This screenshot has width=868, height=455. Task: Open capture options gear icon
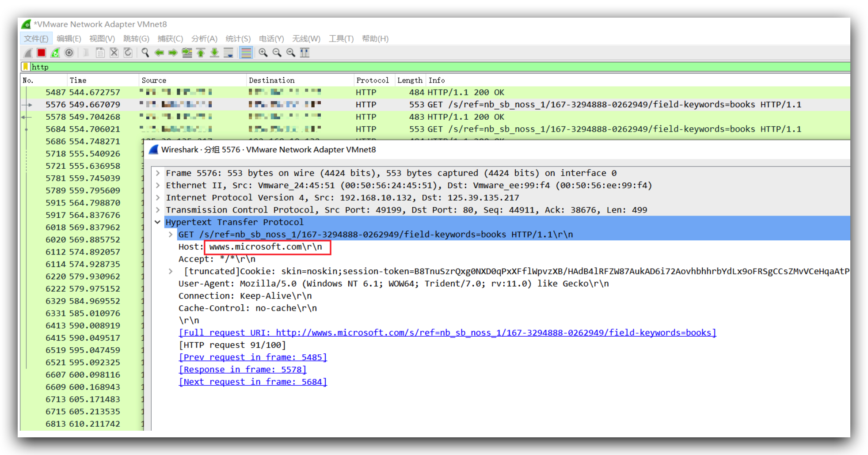click(69, 53)
